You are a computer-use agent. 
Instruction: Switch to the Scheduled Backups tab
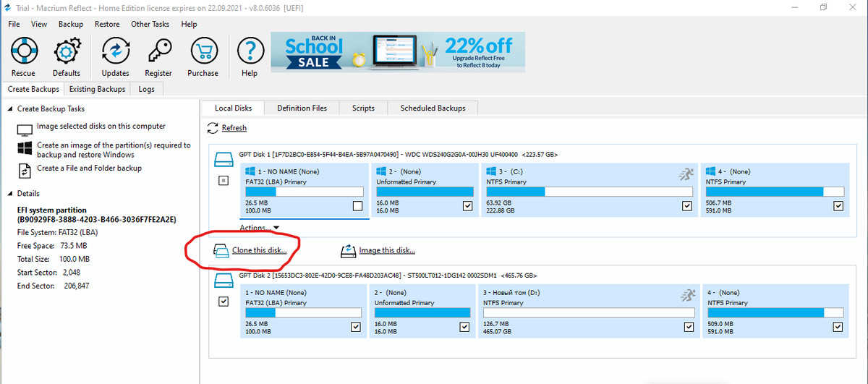point(433,108)
